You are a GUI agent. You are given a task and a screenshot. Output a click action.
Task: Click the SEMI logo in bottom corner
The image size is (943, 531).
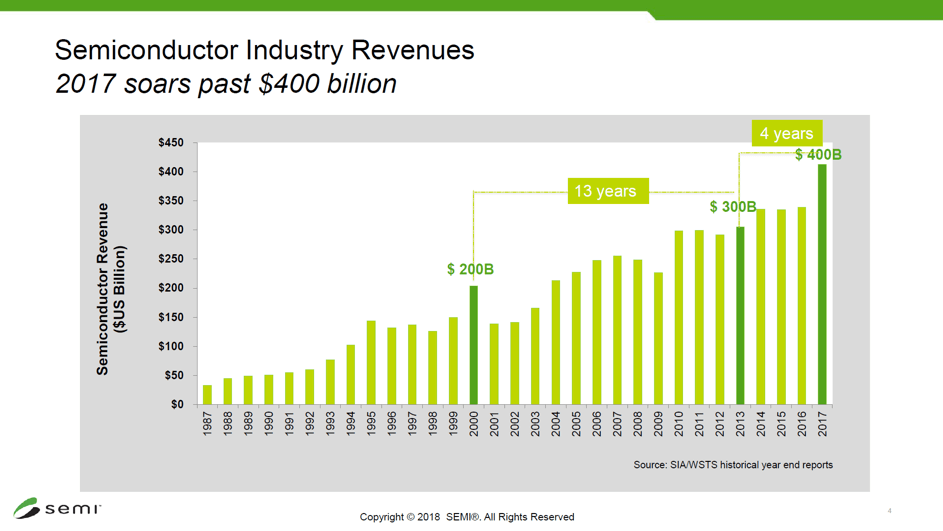point(57,508)
